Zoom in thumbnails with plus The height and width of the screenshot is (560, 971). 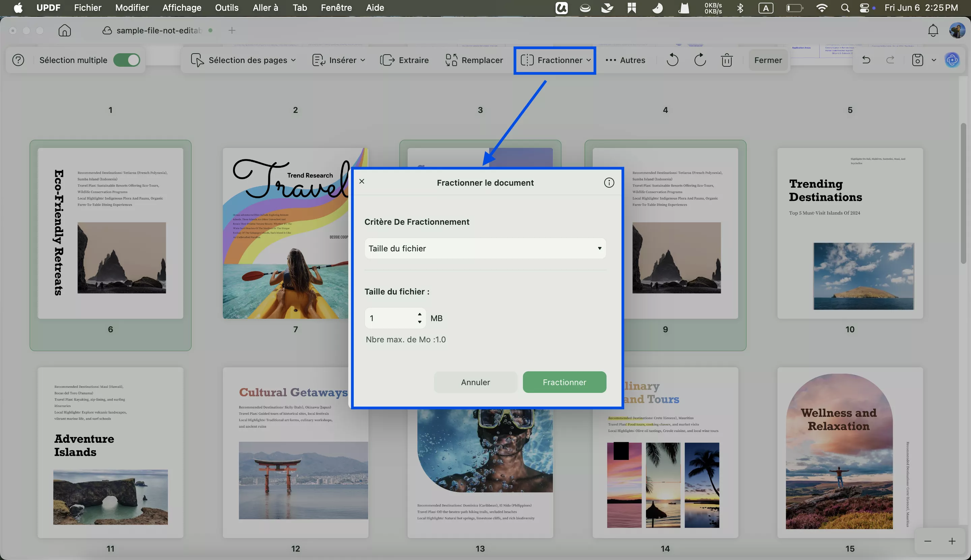tap(952, 541)
